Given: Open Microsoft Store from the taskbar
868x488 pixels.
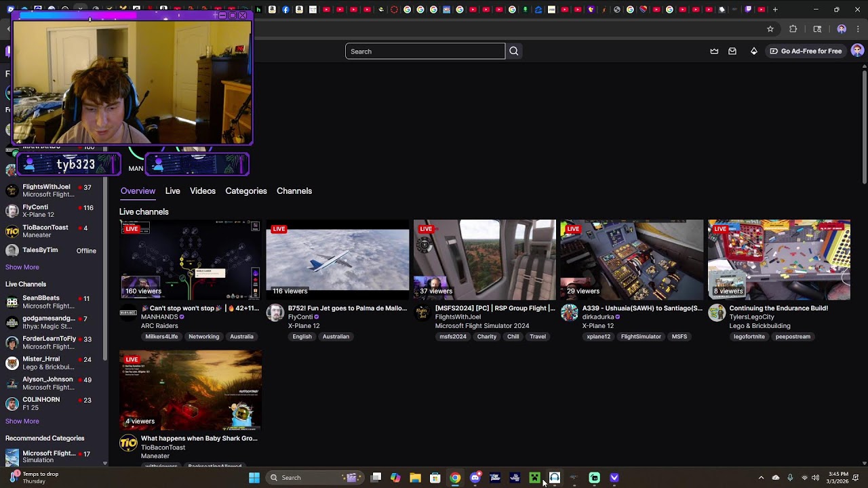Looking at the screenshot, I should (435, 478).
